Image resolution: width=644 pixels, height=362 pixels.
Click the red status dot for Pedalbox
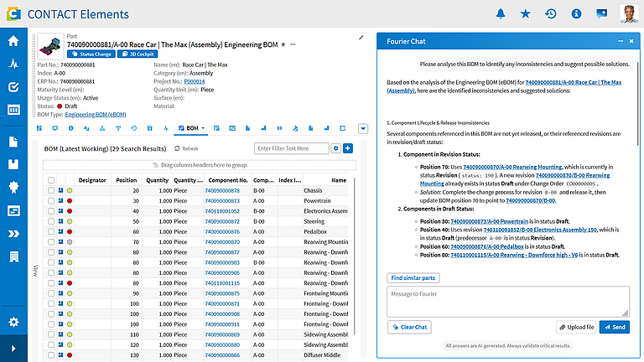[70, 231]
